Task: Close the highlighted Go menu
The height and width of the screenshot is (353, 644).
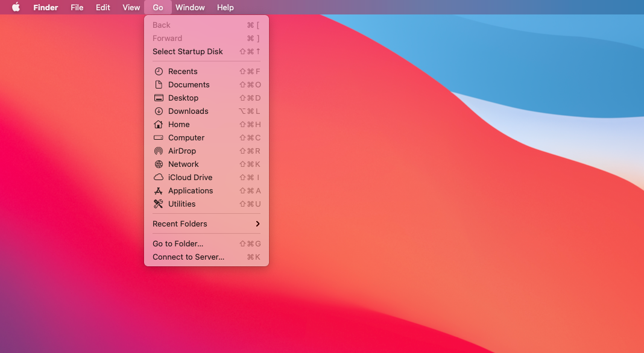Action: tap(158, 7)
